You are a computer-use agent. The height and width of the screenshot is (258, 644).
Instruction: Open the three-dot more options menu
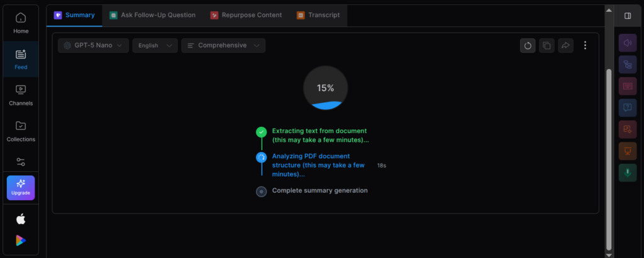click(x=586, y=45)
